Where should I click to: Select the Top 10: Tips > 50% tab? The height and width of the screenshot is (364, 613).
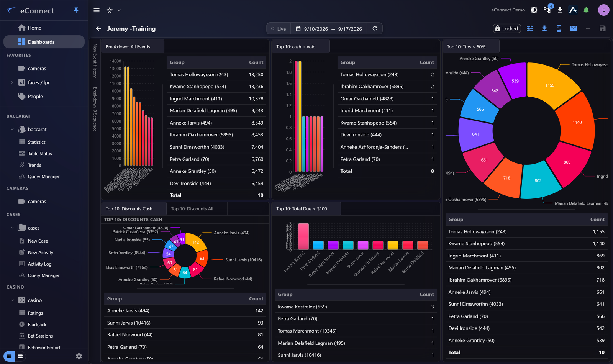click(x=470, y=47)
